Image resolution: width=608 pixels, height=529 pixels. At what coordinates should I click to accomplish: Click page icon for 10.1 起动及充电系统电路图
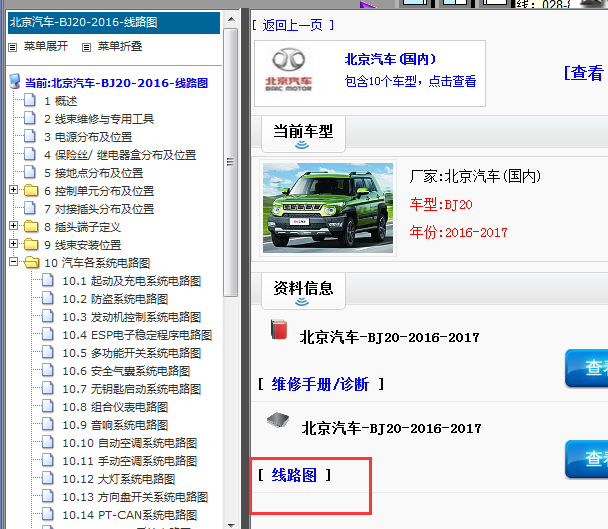[48, 280]
